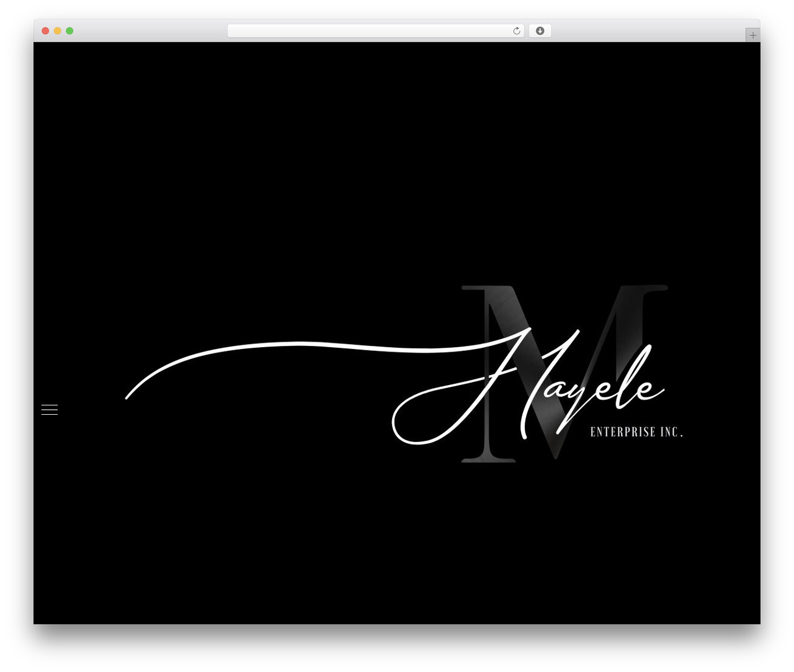Focus the browser address bar
The width and height of the screenshot is (794, 672).
coord(375,31)
